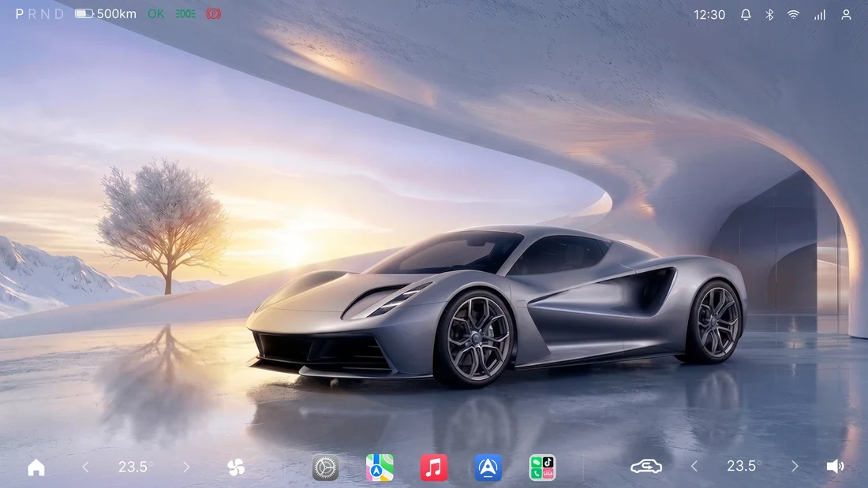This screenshot has width=868, height=488.
Task: Select gear R in gear indicator
Action: tap(32, 14)
